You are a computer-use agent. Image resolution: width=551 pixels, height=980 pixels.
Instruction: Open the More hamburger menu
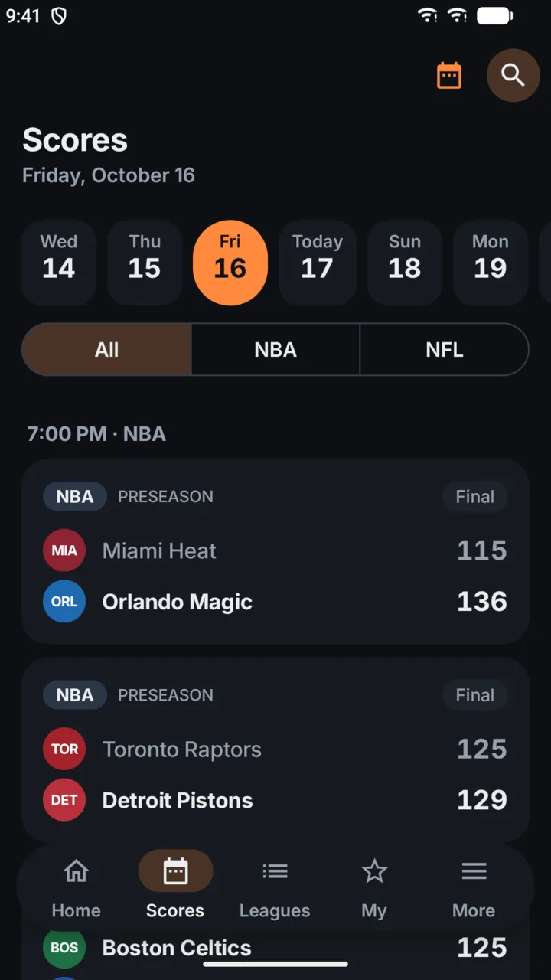point(474,871)
